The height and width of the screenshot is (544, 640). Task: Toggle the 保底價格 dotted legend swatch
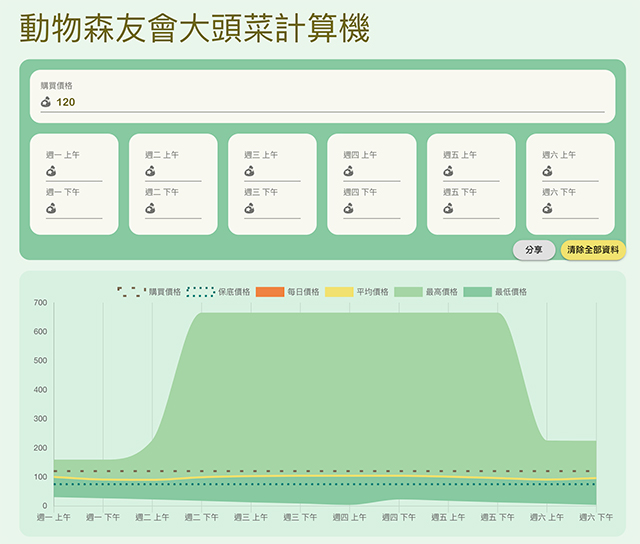(x=200, y=292)
